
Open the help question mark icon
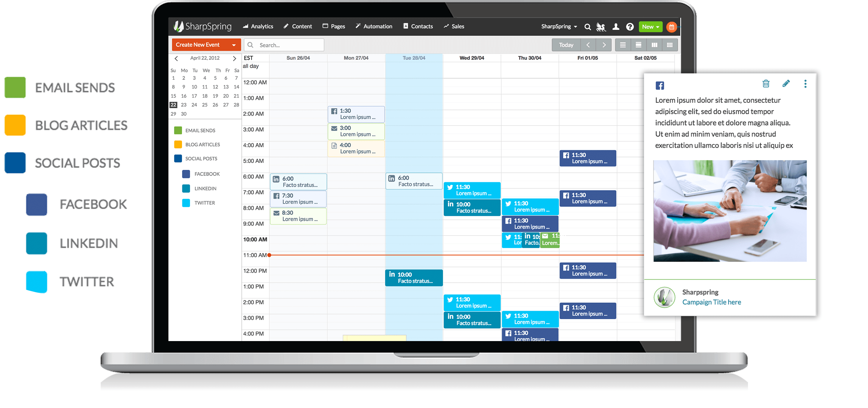(x=630, y=27)
